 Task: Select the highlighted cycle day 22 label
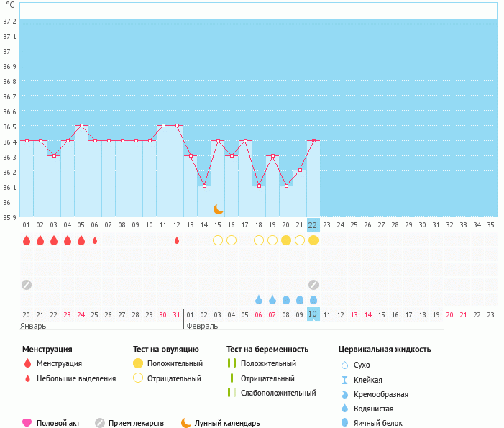tap(313, 225)
